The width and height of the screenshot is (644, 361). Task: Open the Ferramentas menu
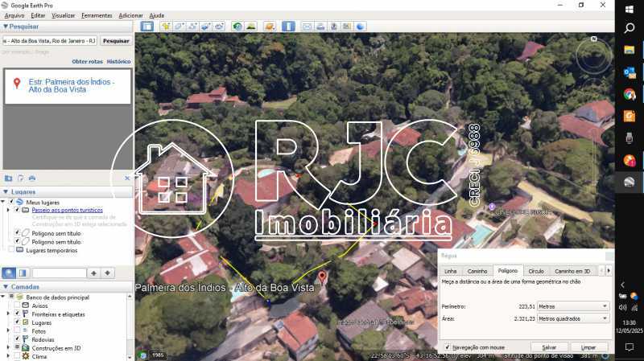tap(97, 15)
